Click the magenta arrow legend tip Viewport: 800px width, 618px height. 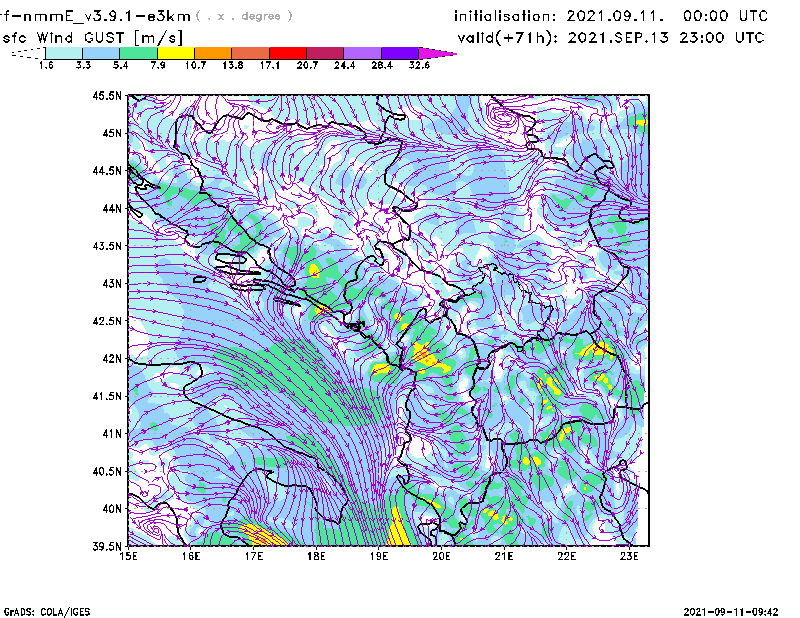point(437,53)
